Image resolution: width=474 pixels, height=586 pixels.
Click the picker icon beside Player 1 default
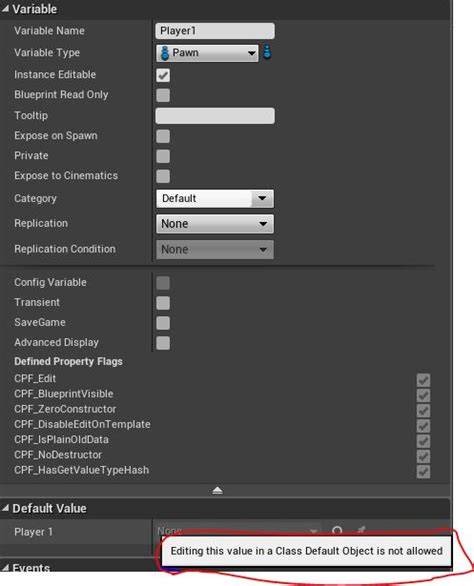tap(361, 530)
